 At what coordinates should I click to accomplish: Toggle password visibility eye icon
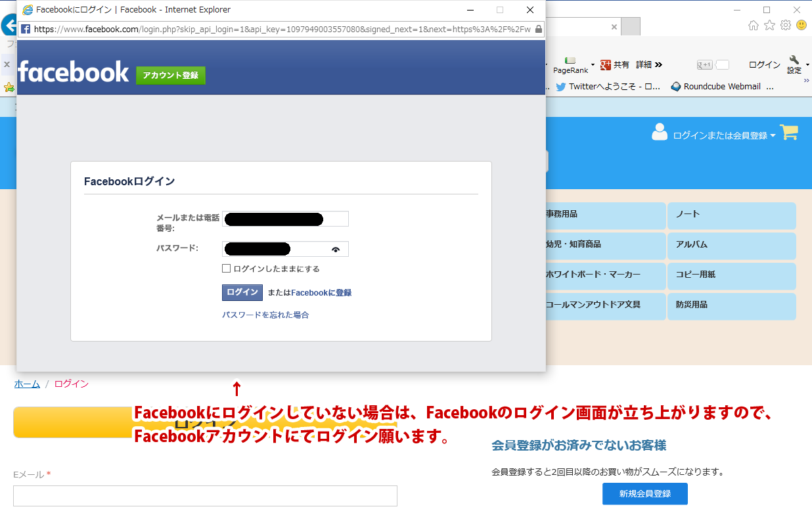tap(336, 250)
